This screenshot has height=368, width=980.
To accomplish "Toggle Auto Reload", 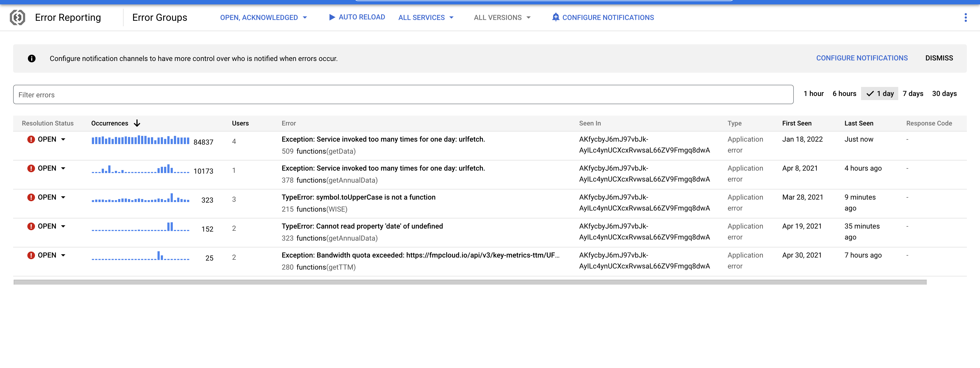I will click(357, 17).
